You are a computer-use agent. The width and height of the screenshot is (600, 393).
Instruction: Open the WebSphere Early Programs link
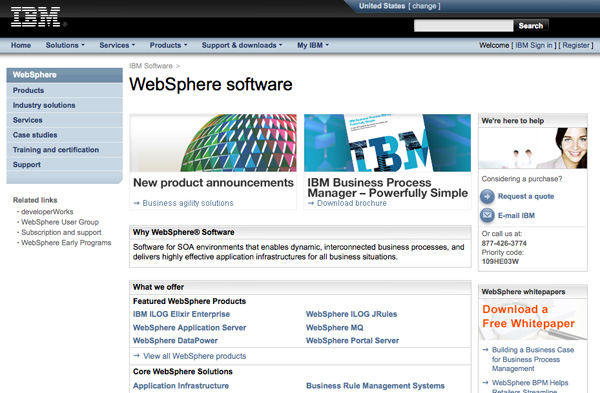66,243
